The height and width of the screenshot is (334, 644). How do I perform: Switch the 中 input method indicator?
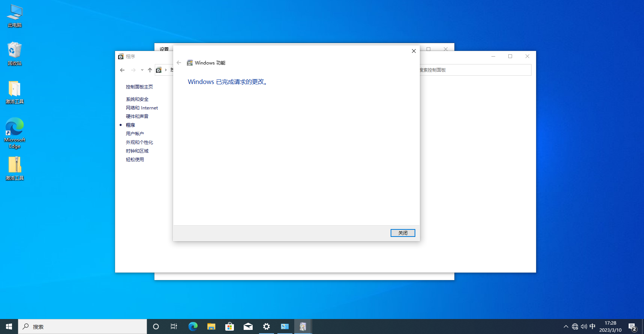(x=592, y=327)
